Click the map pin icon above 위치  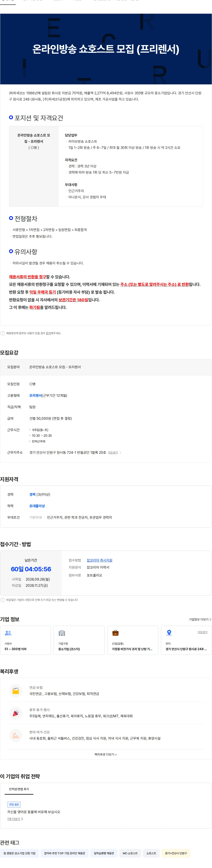169,633
